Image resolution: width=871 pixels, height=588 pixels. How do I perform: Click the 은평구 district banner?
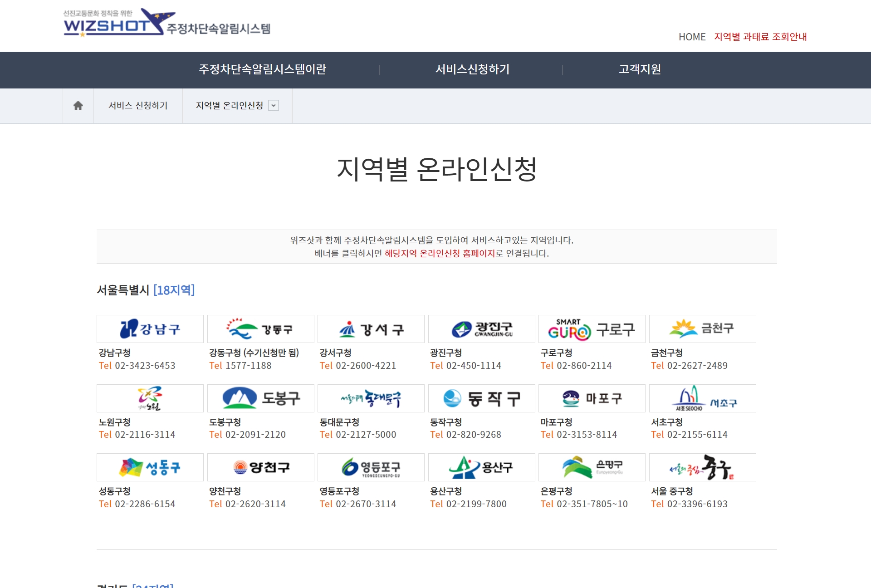(x=592, y=467)
